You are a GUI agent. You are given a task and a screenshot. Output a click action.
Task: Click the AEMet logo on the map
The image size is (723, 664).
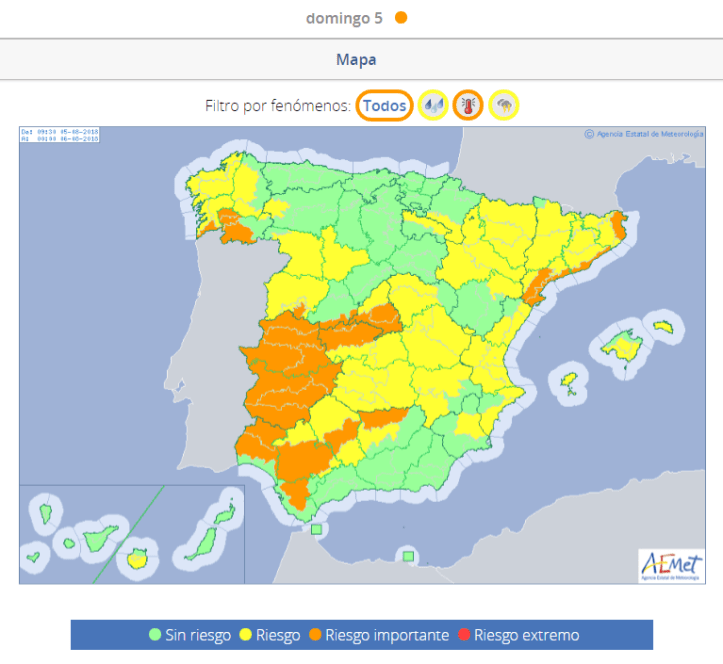click(670, 565)
